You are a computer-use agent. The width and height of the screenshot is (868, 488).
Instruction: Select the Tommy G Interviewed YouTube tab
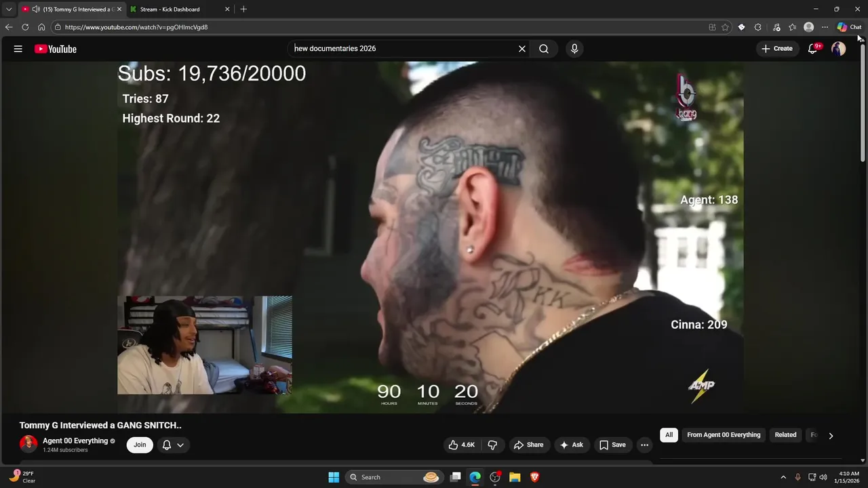click(x=72, y=9)
